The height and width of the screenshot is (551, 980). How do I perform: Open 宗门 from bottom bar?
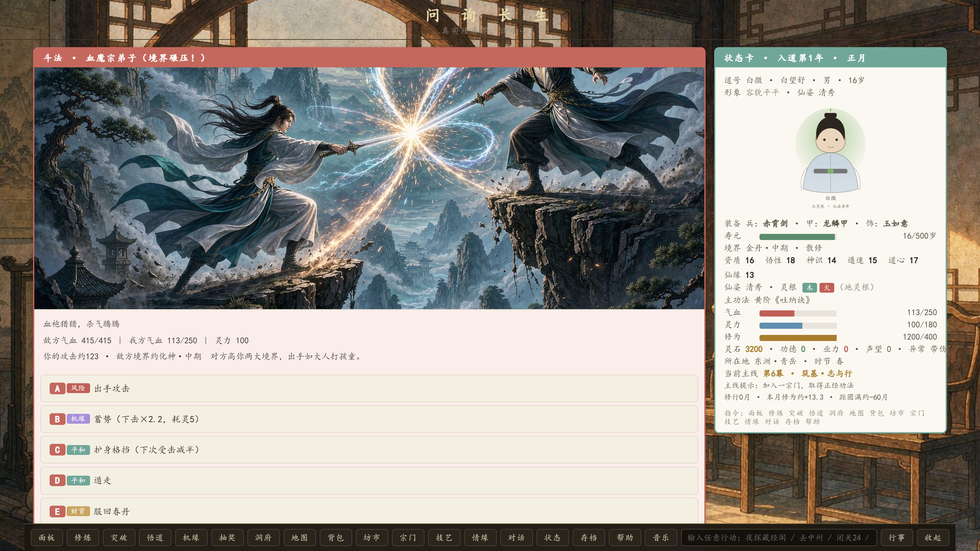408,537
